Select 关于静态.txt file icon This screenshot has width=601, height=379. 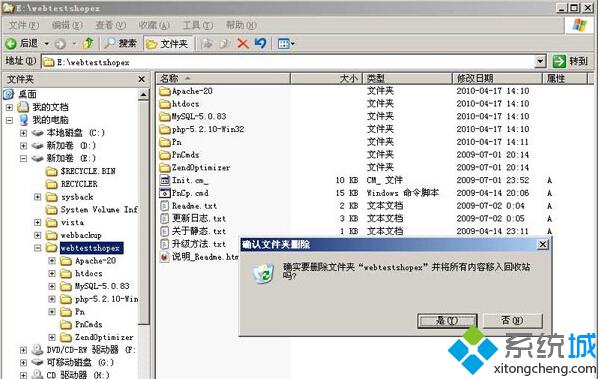pyautogui.click(x=165, y=231)
